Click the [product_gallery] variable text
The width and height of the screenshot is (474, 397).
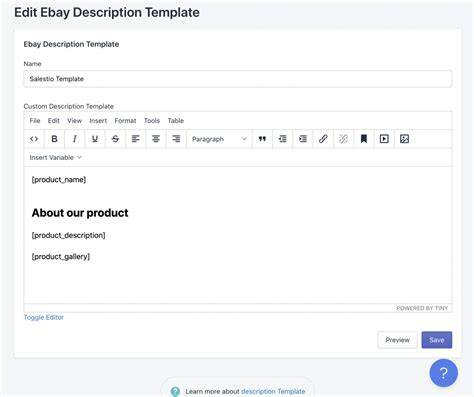tap(61, 257)
